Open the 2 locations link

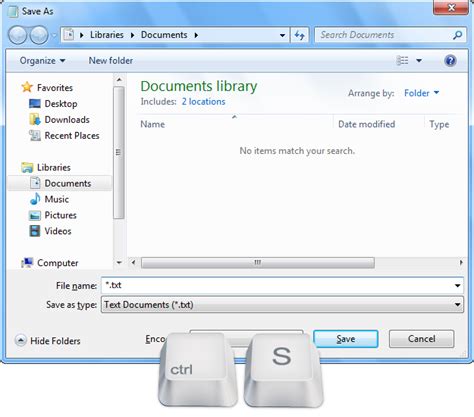203,102
